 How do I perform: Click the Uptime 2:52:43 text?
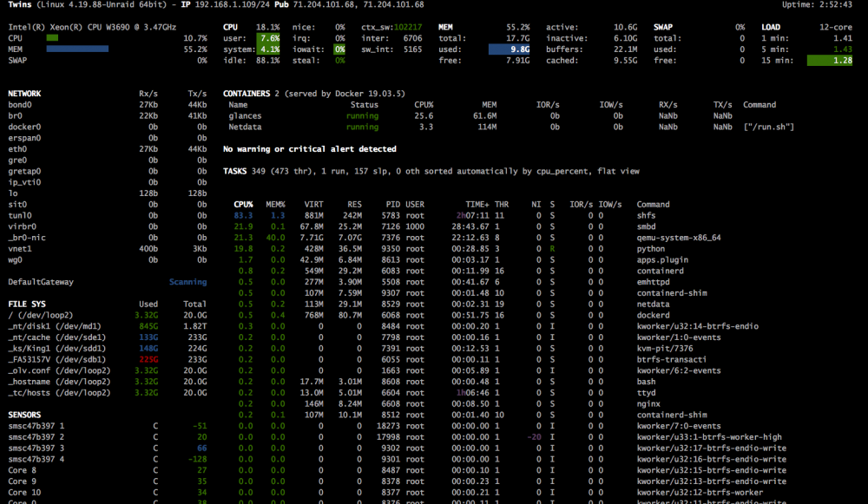817,4
